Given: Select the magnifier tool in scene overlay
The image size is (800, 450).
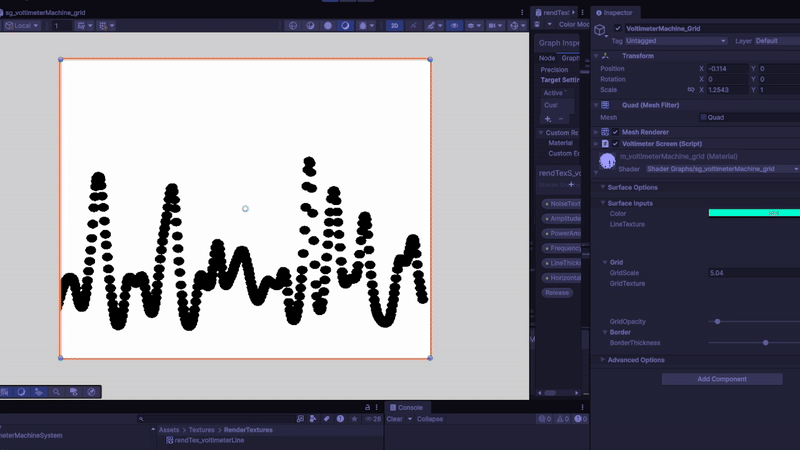Looking at the screenshot, I should 56,392.
